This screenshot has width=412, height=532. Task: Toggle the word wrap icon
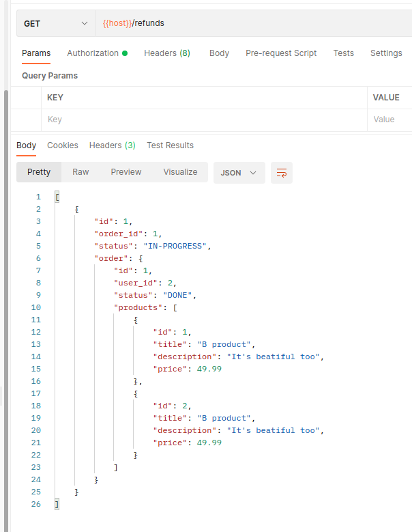click(x=282, y=173)
